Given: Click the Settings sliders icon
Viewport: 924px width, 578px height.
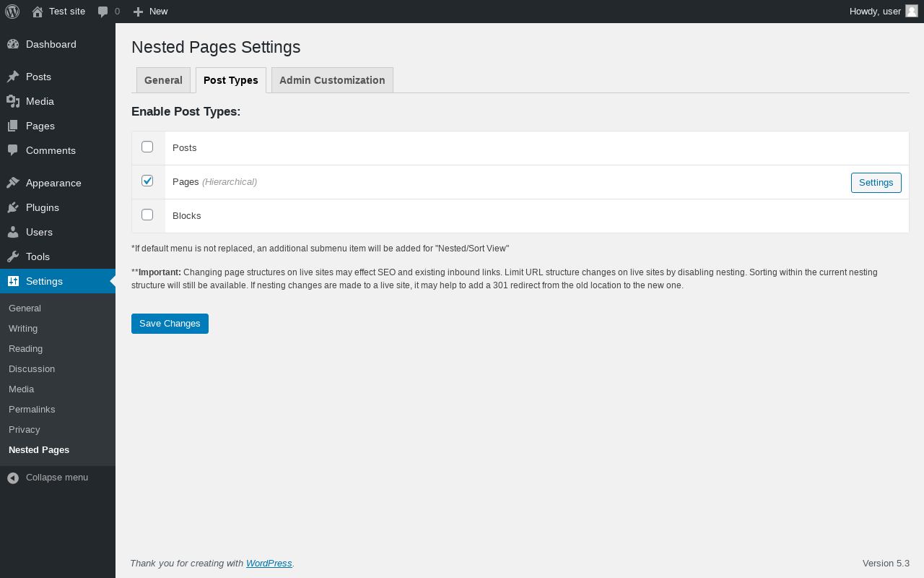Looking at the screenshot, I should [x=13, y=281].
